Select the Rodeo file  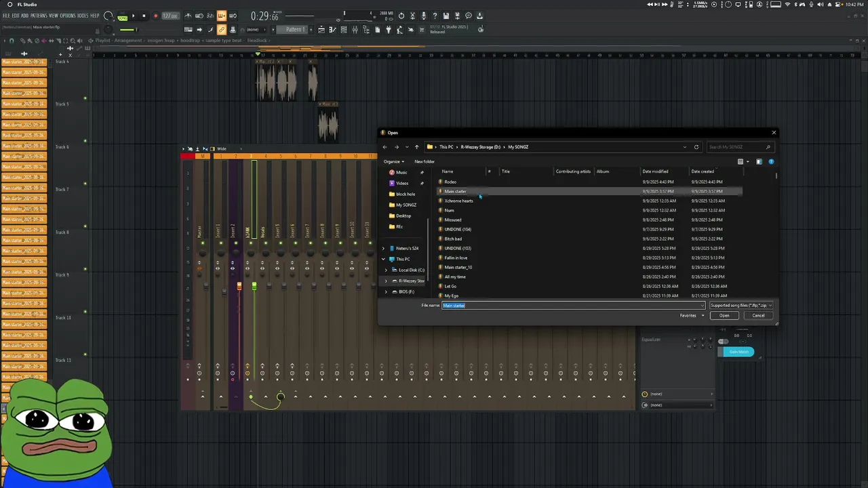450,182
